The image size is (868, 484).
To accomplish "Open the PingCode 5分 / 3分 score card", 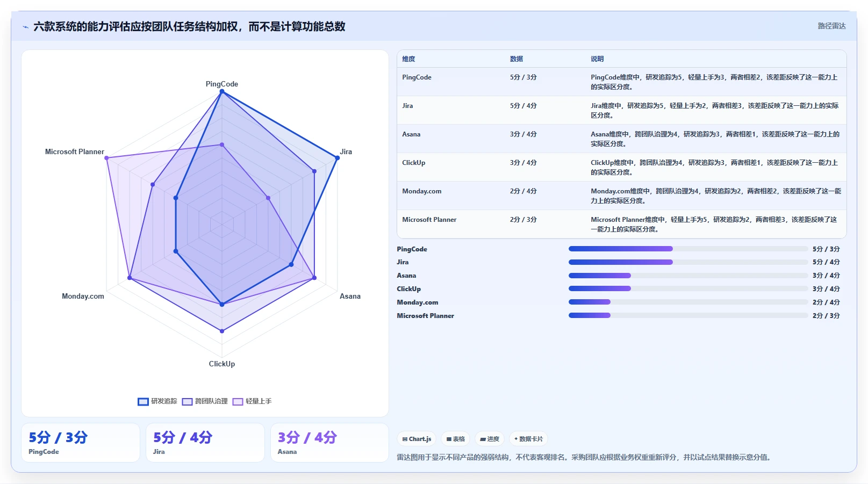I will [x=81, y=443].
